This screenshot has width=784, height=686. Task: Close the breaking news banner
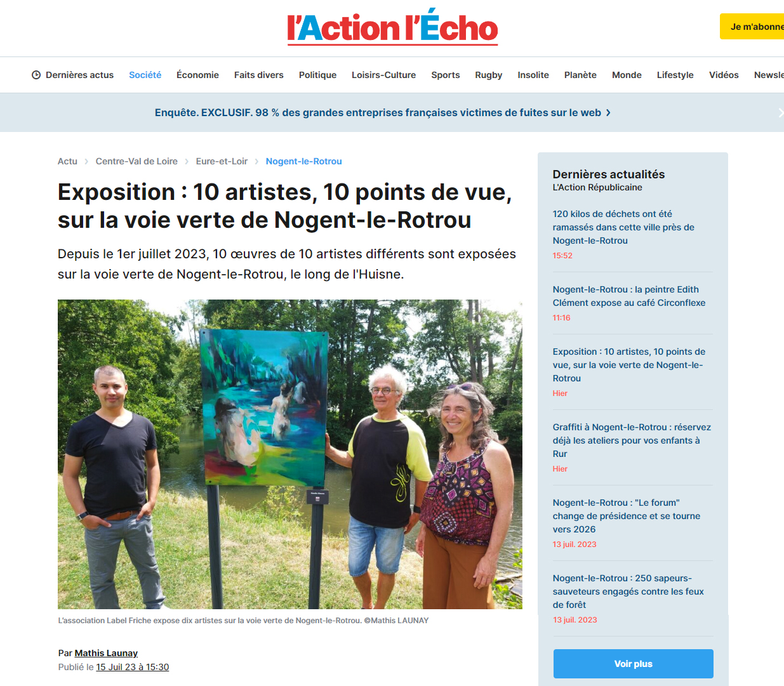(x=780, y=112)
